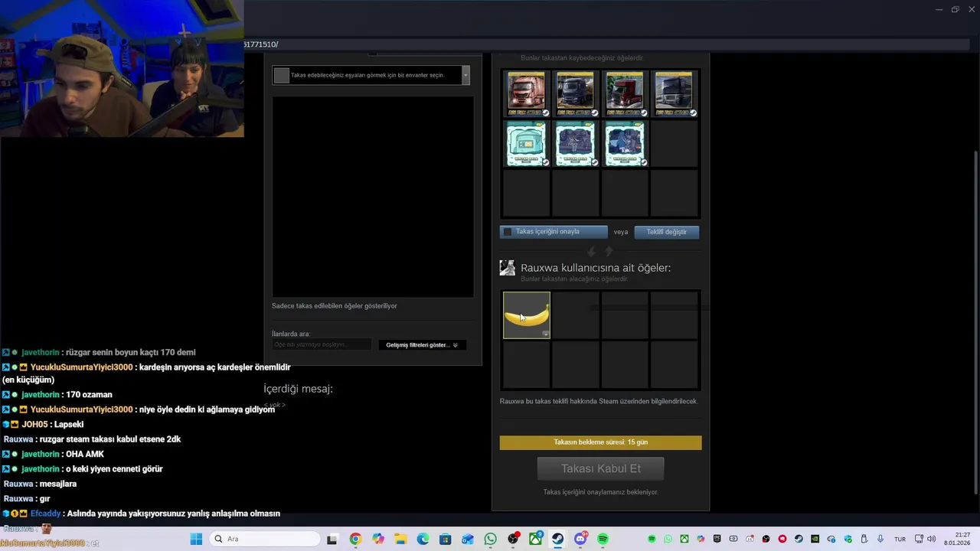
Task: Click the JOH05 chat username
Action: [35, 424]
